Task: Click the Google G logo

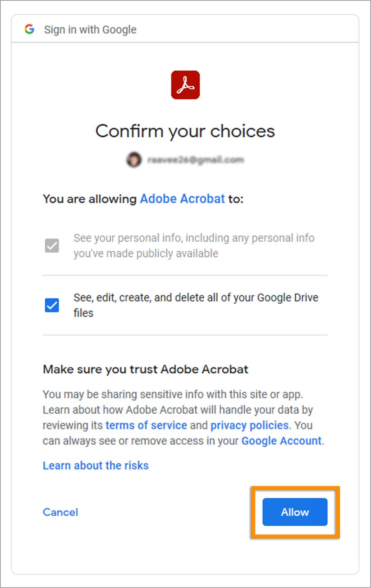Action: [x=29, y=29]
